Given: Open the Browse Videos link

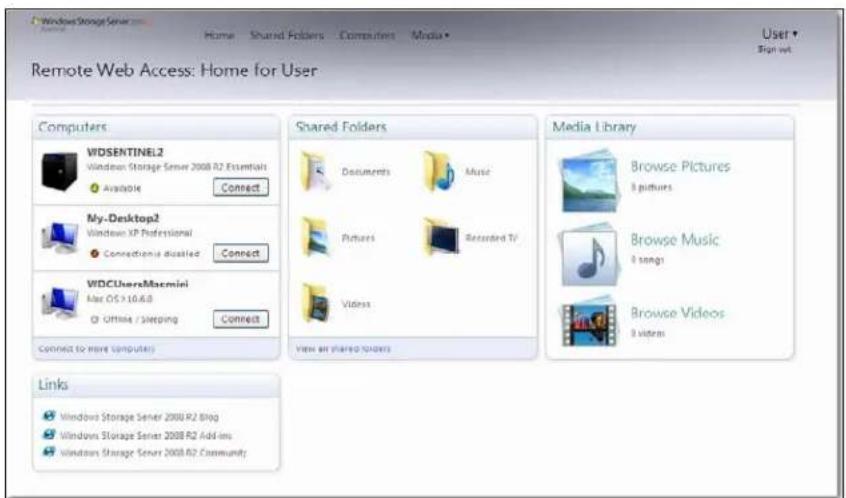Looking at the screenshot, I should tap(677, 312).
